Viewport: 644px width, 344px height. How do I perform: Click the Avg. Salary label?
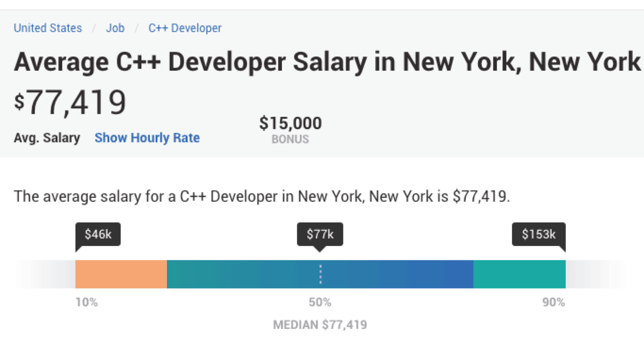pyautogui.click(x=47, y=138)
